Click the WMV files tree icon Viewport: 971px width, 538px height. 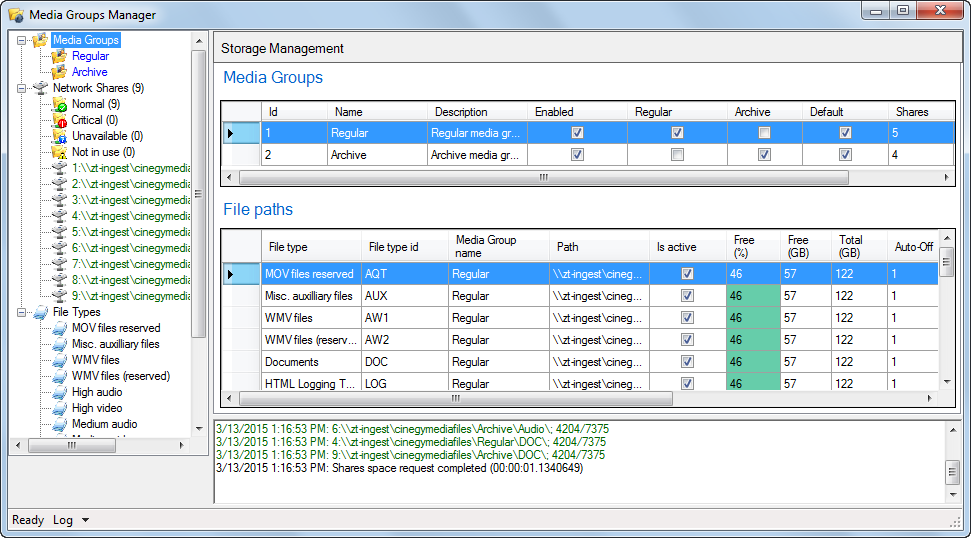pos(59,360)
